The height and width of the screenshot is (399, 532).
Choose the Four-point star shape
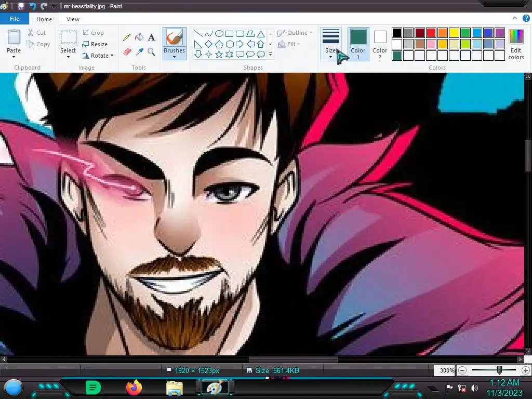209,54
